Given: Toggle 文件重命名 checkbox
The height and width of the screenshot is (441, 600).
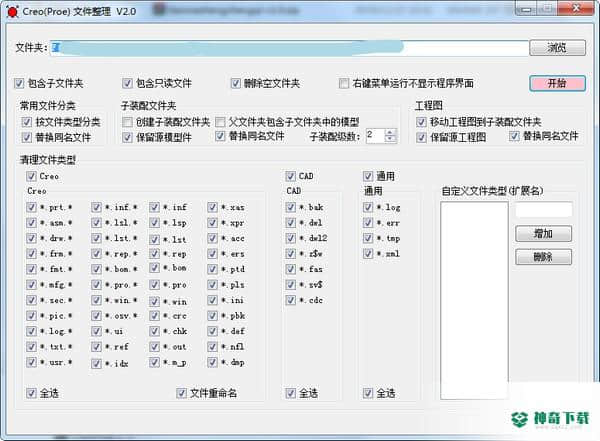Looking at the screenshot, I should 181,393.
